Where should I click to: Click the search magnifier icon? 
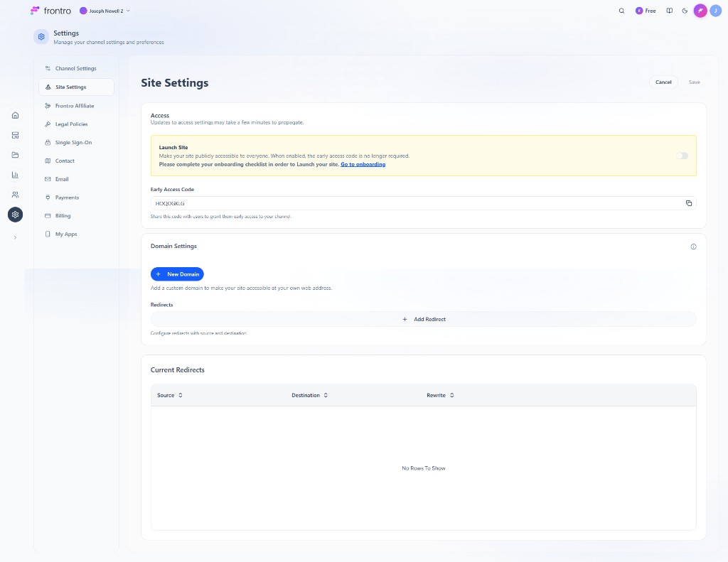click(621, 11)
